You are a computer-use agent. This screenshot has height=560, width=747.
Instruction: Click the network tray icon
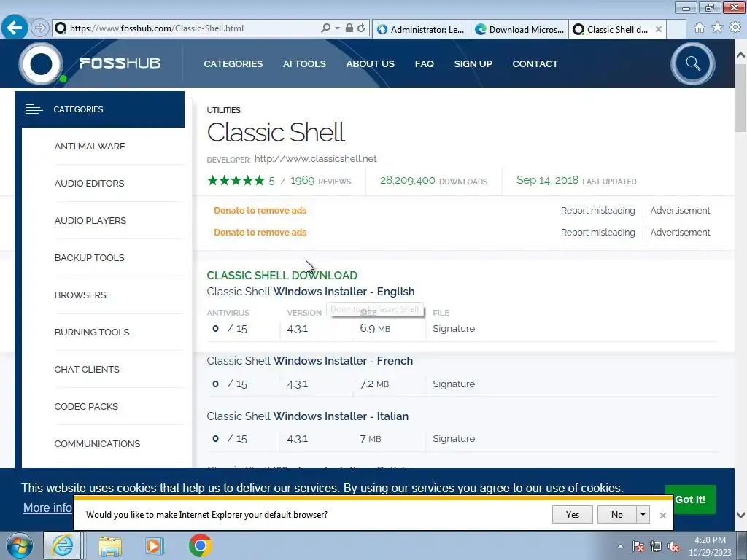(x=656, y=547)
